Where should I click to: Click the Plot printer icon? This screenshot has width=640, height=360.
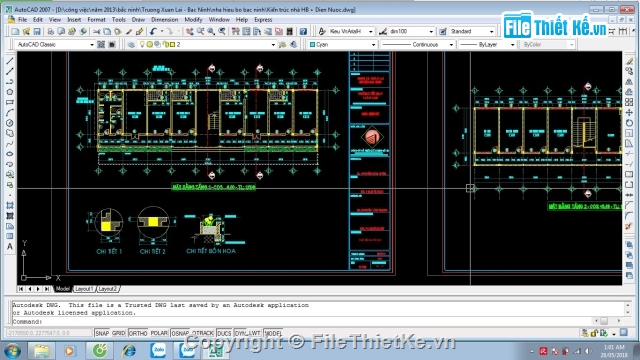coord(50,31)
